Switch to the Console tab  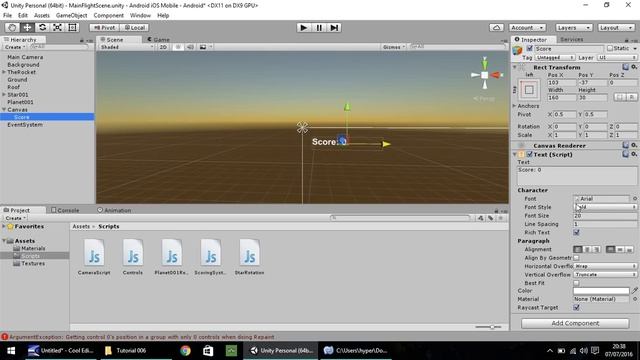[65, 210]
